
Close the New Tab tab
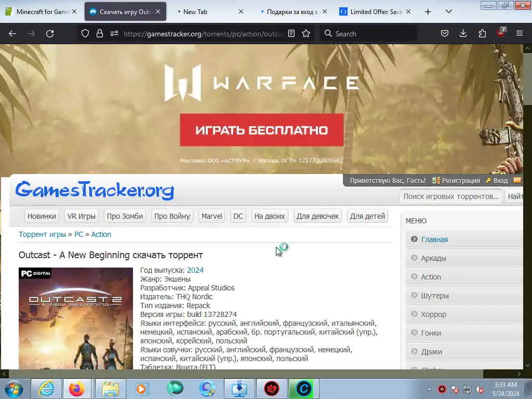(x=241, y=11)
